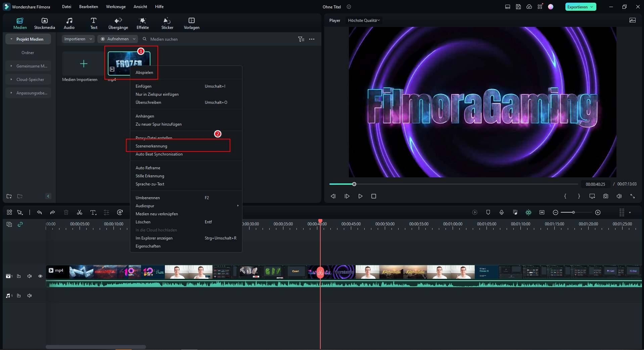Viewport: 644px width, 350px height.
Task: Open the Text tab
Action: [94, 24]
